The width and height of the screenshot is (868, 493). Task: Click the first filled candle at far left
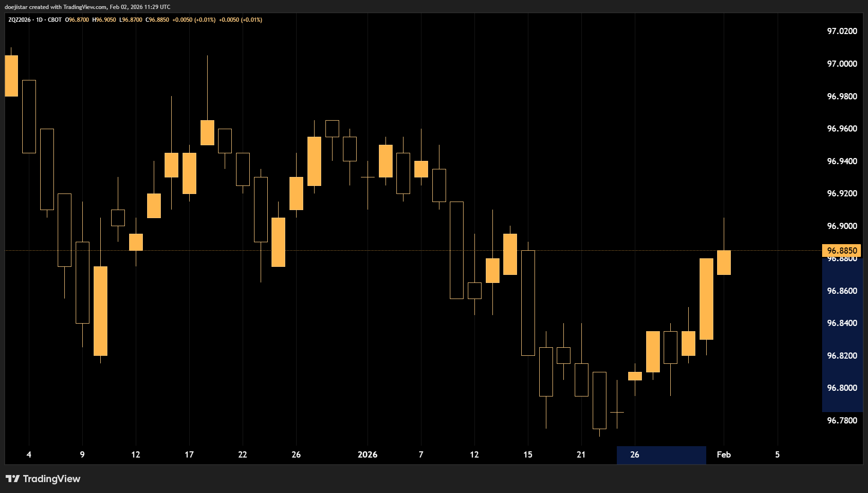tap(11, 76)
